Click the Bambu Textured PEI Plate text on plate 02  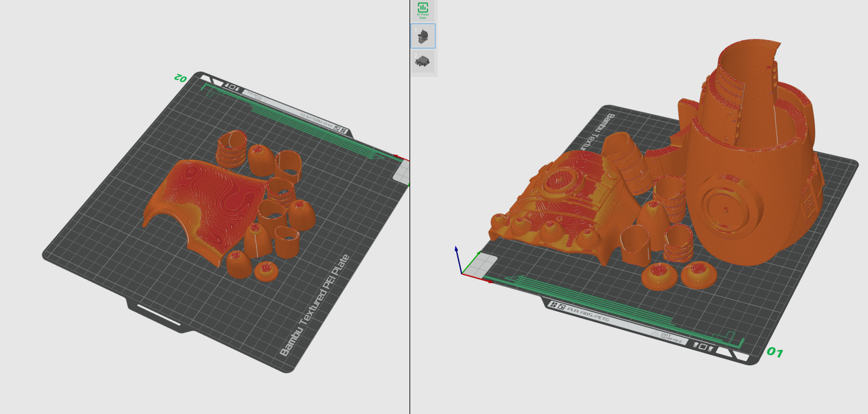coord(314,306)
